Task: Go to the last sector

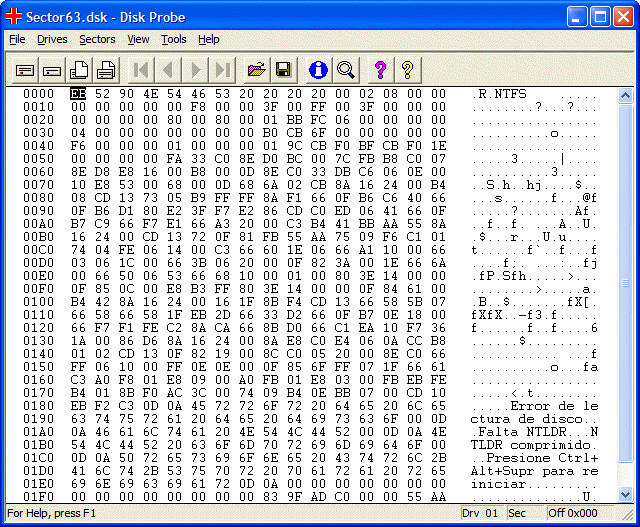Action: (223, 70)
